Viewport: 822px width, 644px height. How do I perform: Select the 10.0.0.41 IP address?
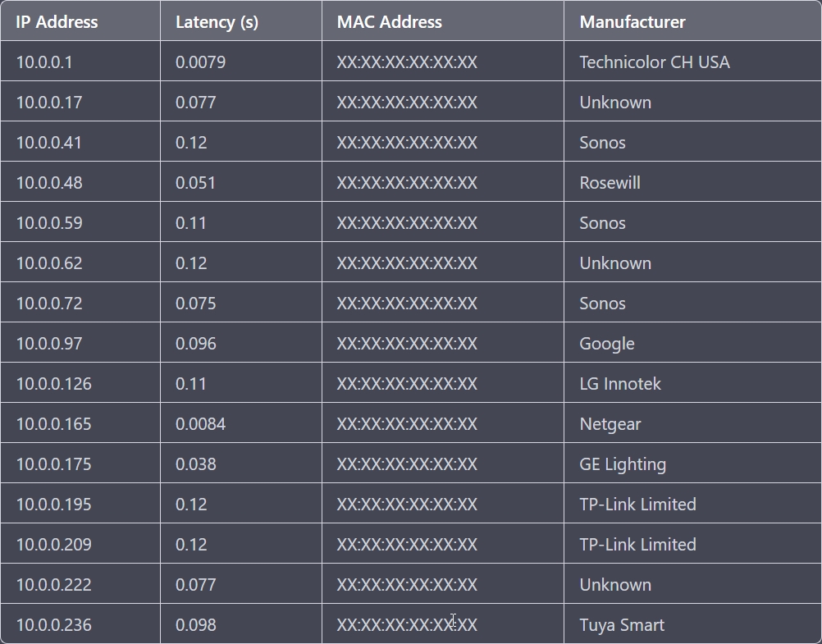48,143
